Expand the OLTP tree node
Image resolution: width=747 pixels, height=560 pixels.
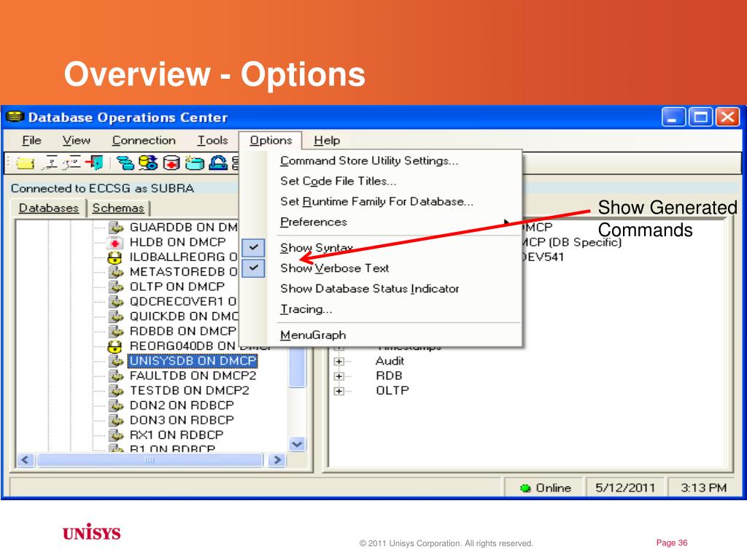(338, 391)
